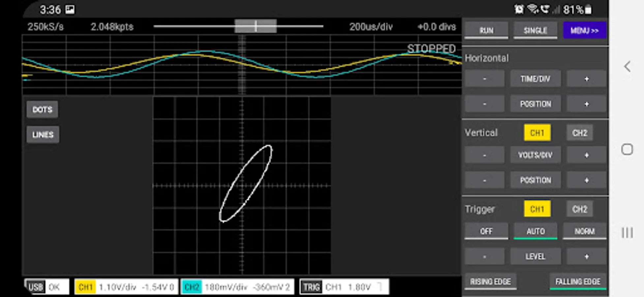Tap the battery icon in status bar
The width and height of the screenshot is (644, 297).
[588, 10]
